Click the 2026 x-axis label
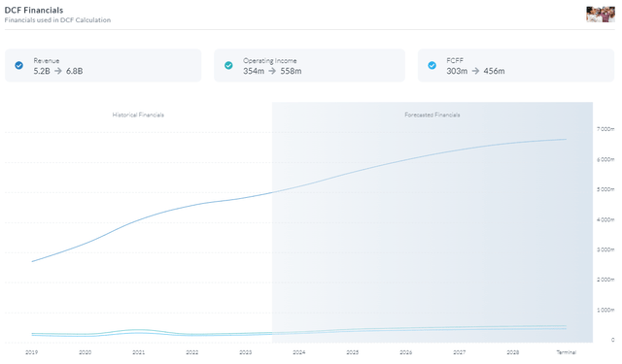622x364 pixels. tap(406, 352)
